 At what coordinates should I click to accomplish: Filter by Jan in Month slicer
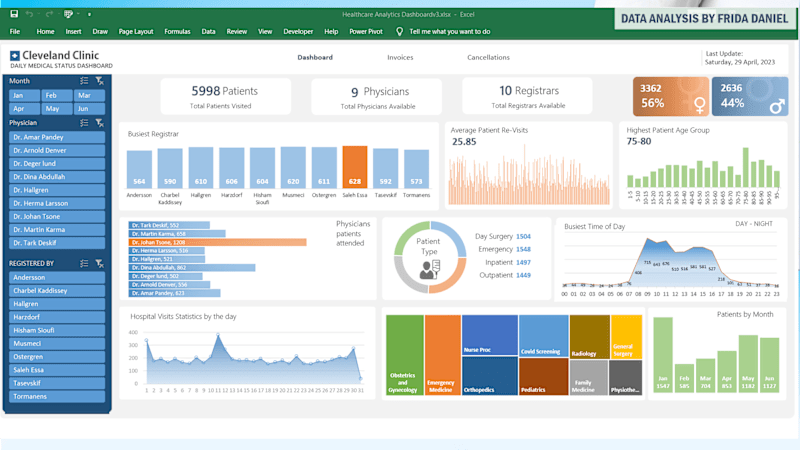pos(24,95)
